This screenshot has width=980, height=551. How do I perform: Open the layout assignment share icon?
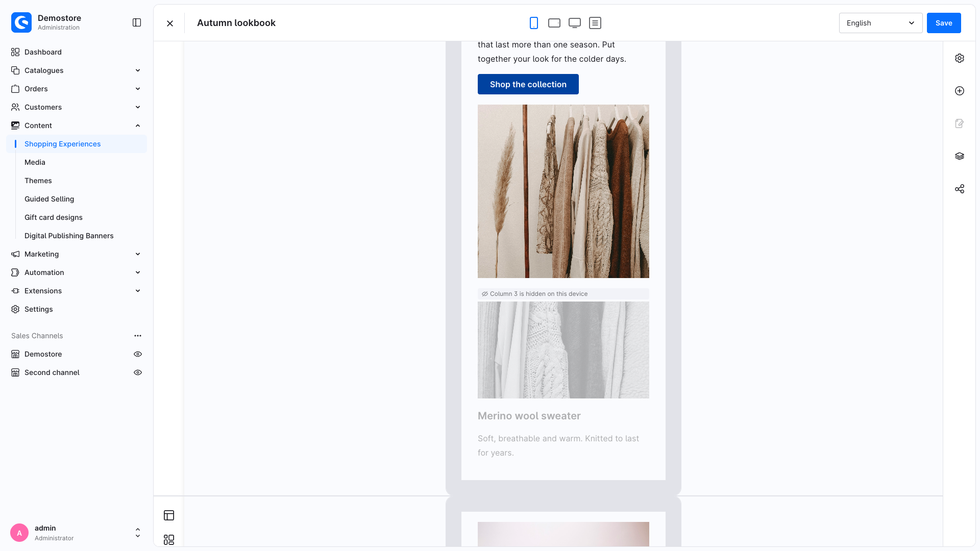pos(960,189)
